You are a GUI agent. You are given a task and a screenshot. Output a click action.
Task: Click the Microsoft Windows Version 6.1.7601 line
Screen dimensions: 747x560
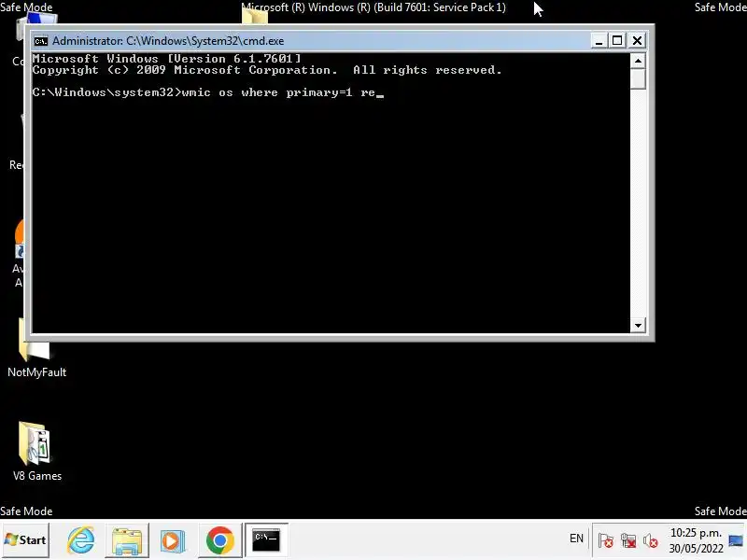pos(167,59)
